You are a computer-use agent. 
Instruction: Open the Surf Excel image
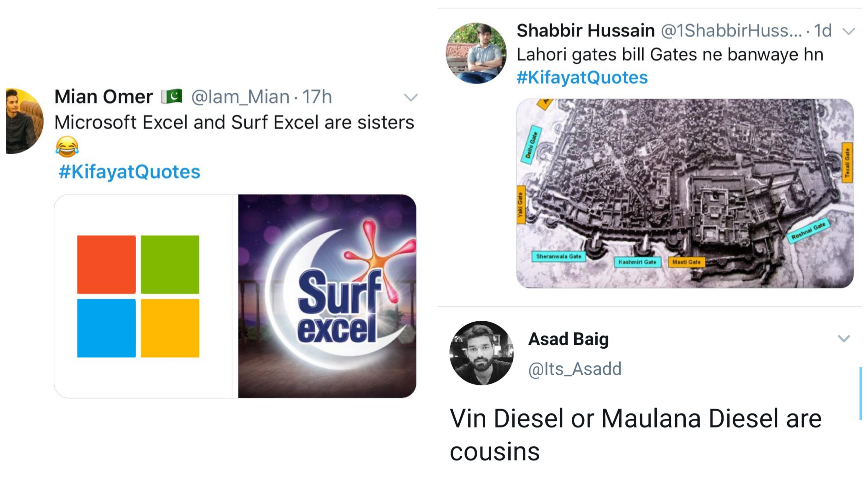[327, 296]
